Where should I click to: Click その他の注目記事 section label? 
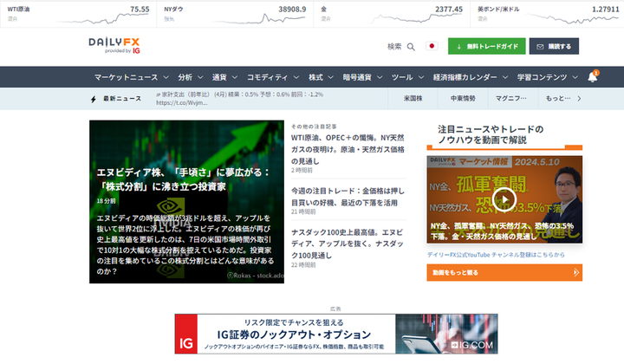(314, 127)
